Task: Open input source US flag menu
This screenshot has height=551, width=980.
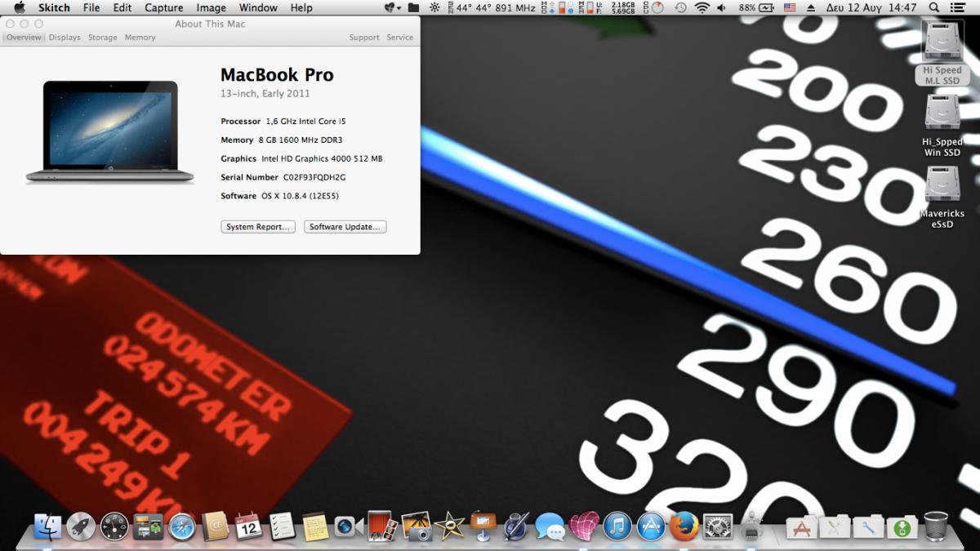Action: point(790,7)
